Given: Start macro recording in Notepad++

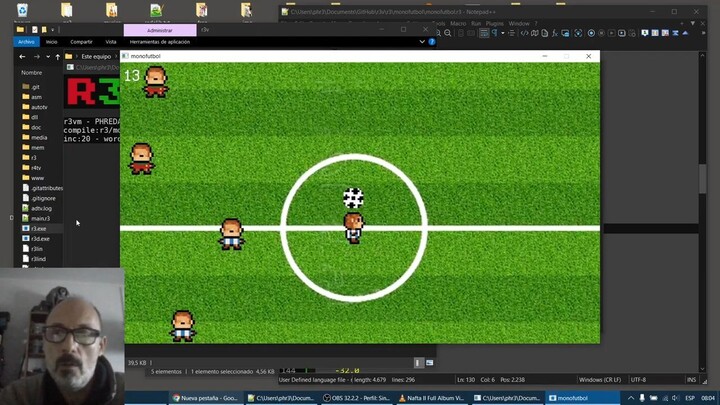Looking at the screenshot, I should (x=591, y=33).
